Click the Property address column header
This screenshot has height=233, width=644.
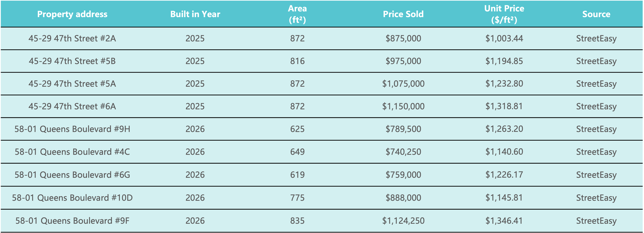pos(72,14)
